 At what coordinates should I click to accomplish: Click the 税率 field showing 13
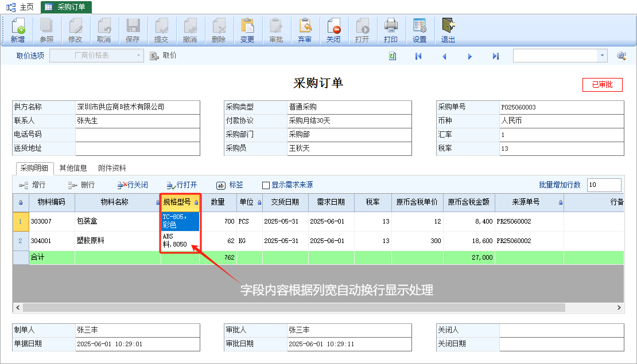click(x=561, y=148)
